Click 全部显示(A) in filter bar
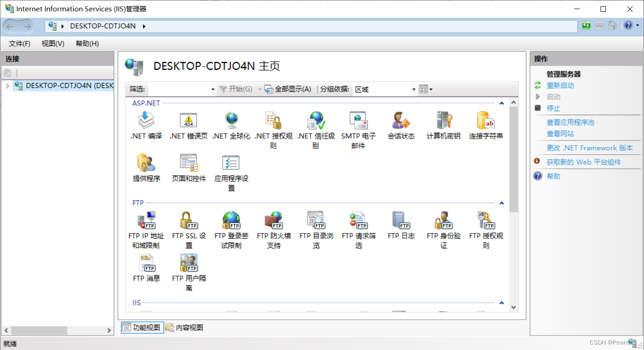 (288, 89)
